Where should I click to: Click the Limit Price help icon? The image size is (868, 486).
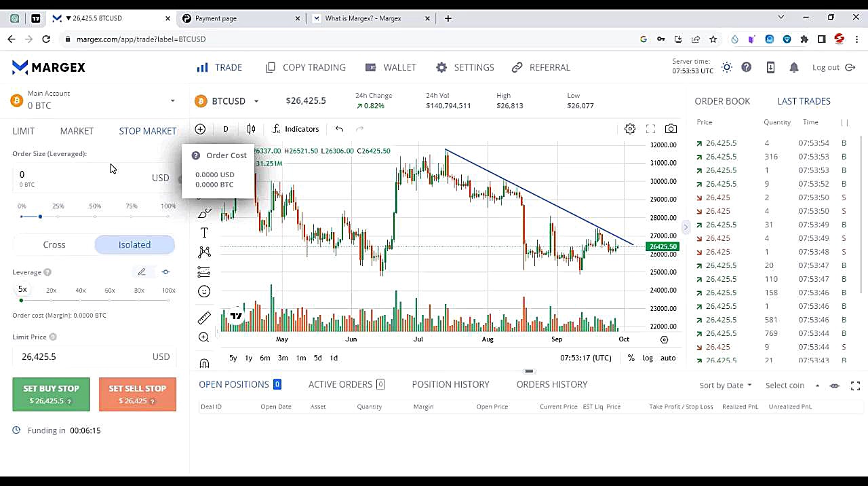click(53, 337)
